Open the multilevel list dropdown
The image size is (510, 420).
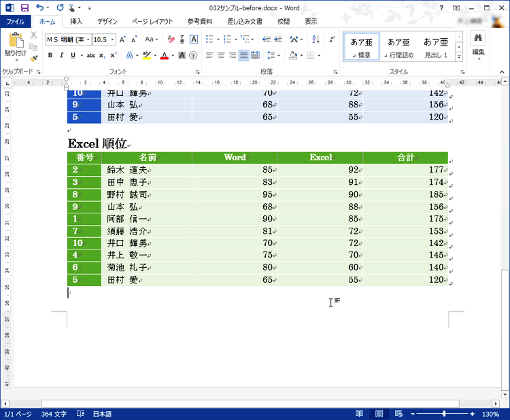coord(252,39)
